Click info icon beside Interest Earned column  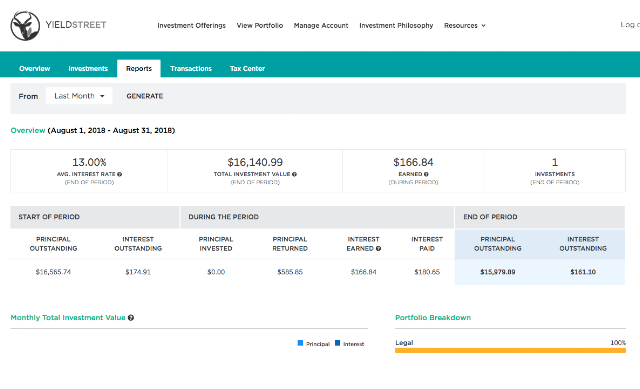[x=378, y=249]
